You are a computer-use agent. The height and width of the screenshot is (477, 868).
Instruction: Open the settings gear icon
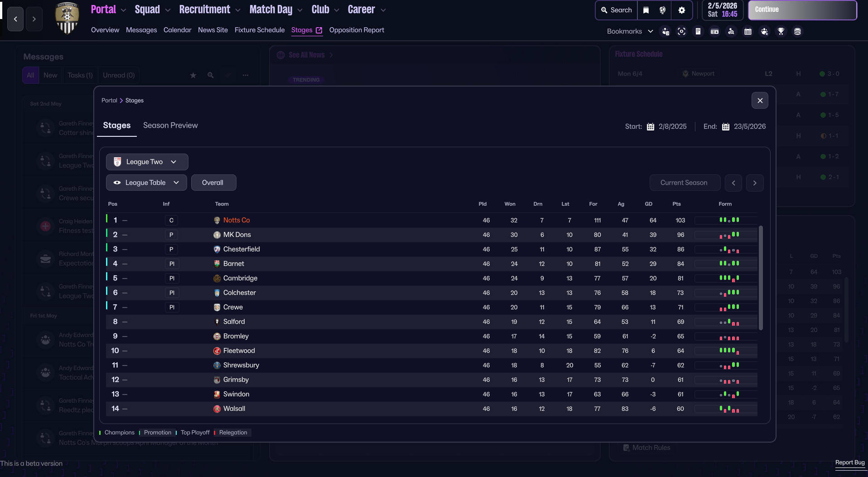coord(682,10)
